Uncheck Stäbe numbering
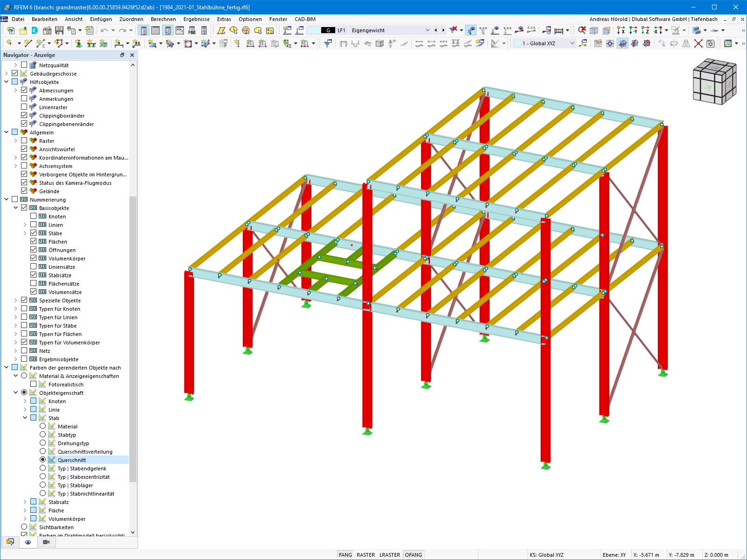The image size is (747, 560). pyautogui.click(x=34, y=233)
